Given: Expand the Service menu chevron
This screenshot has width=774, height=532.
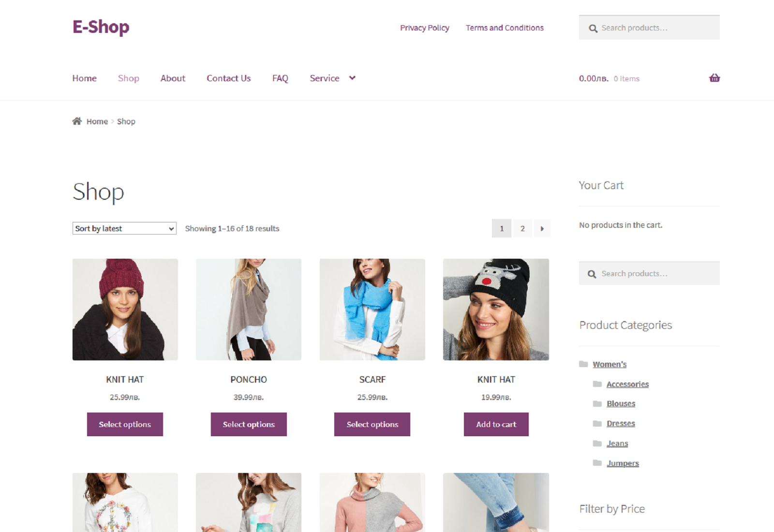Looking at the screenshot, I should 352,78.
